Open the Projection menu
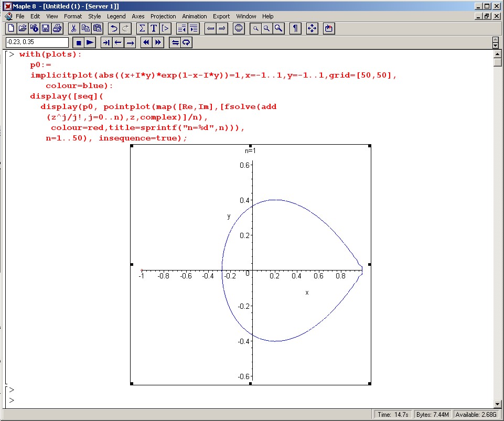 (163, 16)
